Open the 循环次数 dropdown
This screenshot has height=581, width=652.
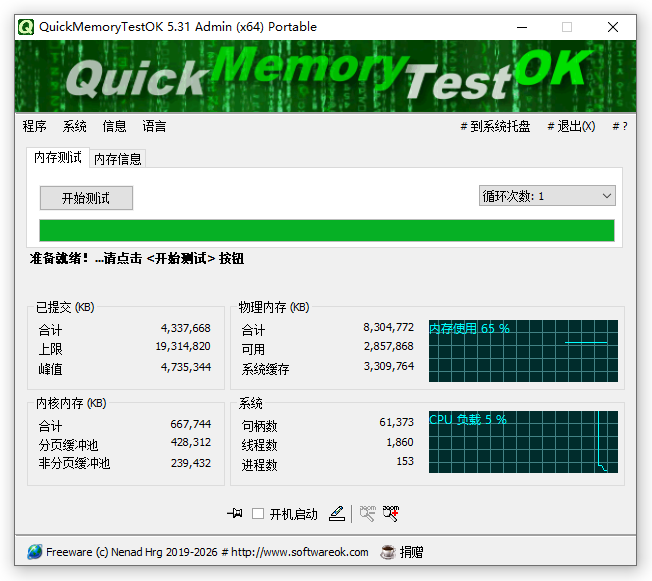547,196
